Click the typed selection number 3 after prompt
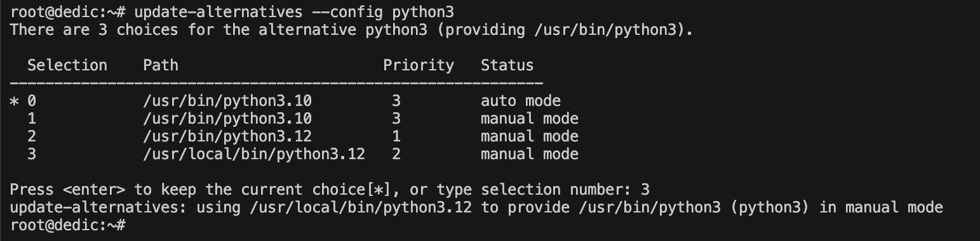Screen dimensions: 980x241 click(645, 190)
